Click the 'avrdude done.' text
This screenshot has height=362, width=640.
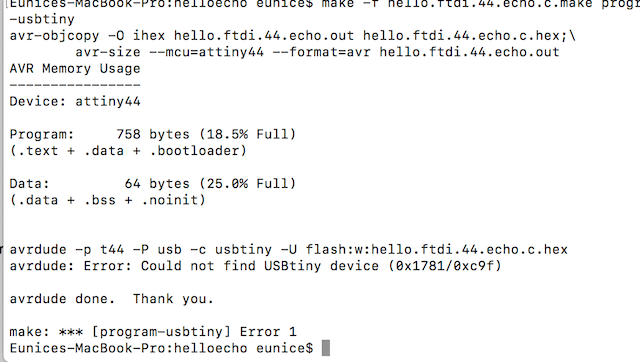(x=62, y=299)
